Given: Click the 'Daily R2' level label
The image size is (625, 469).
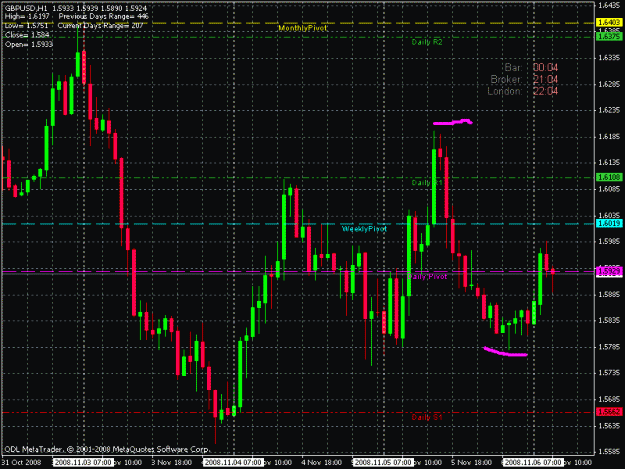Looking at the screenshot, I should 427,42.
